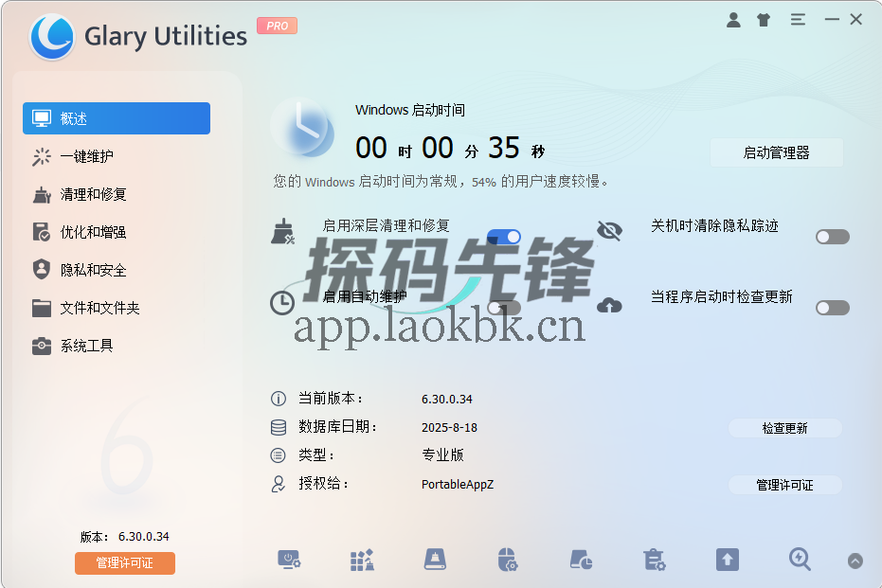Screen dimensions: 882x588
Task: Click the 授权给 user icon
Action: click(x=279, y=484)
